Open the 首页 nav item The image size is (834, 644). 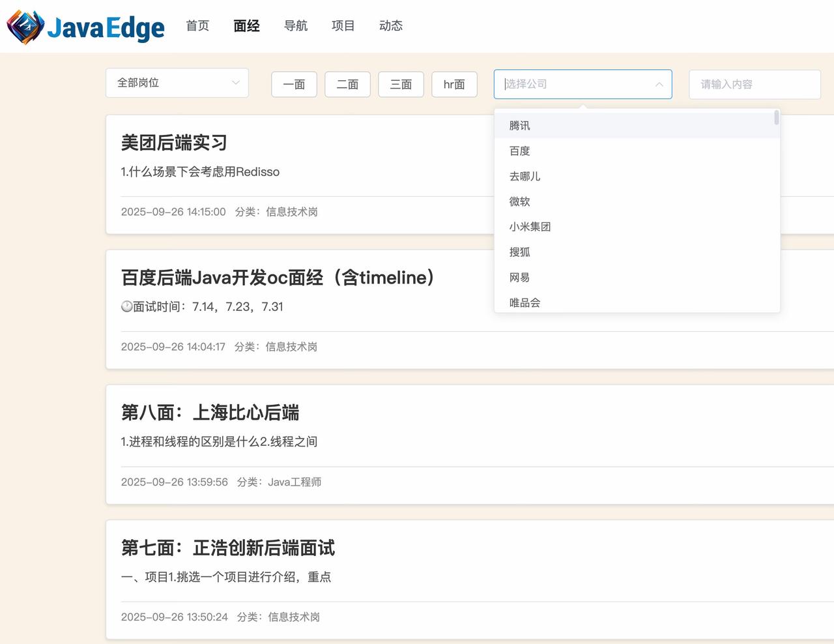point(197,25)
